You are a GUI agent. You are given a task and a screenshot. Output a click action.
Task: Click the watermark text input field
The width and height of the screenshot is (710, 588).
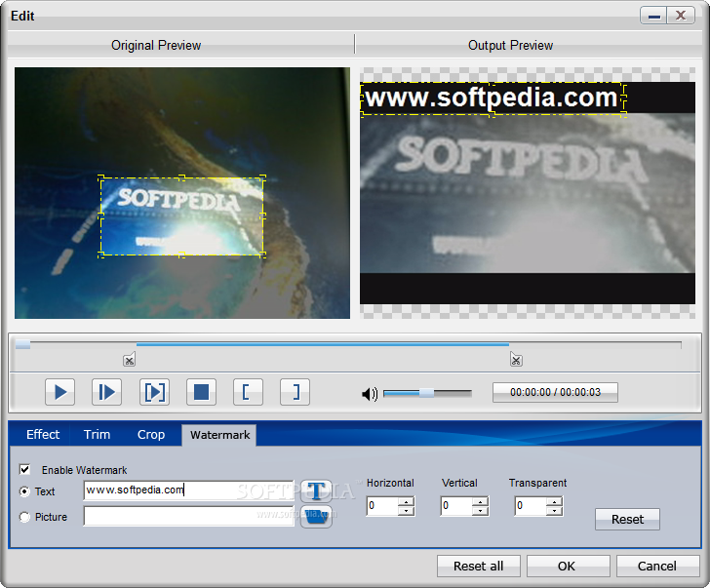coord(189,490)
